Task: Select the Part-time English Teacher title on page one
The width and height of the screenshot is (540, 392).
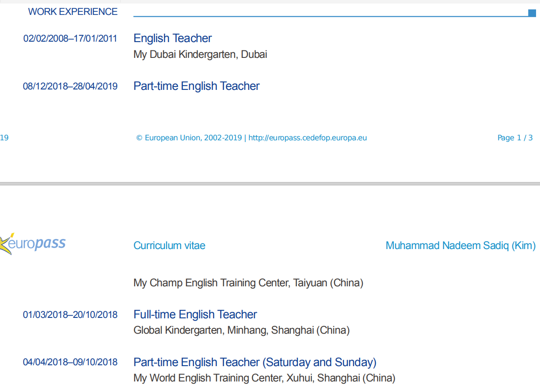Action: coord(196,86)
